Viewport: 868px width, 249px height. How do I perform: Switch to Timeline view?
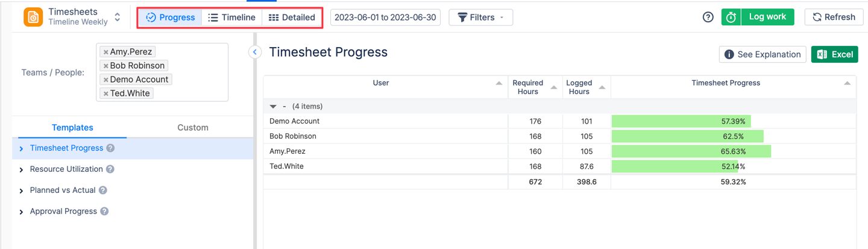(x=232, y=17)
